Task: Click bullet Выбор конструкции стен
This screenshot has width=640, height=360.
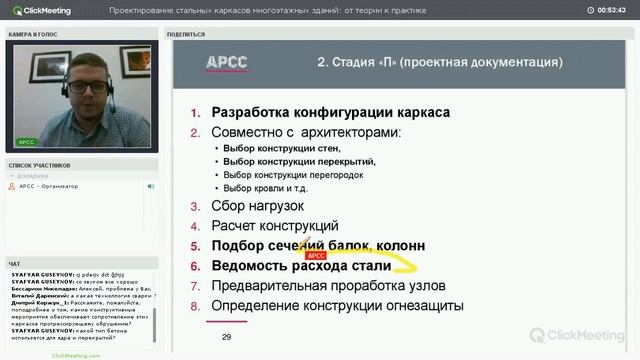Action: coord(282,148)
